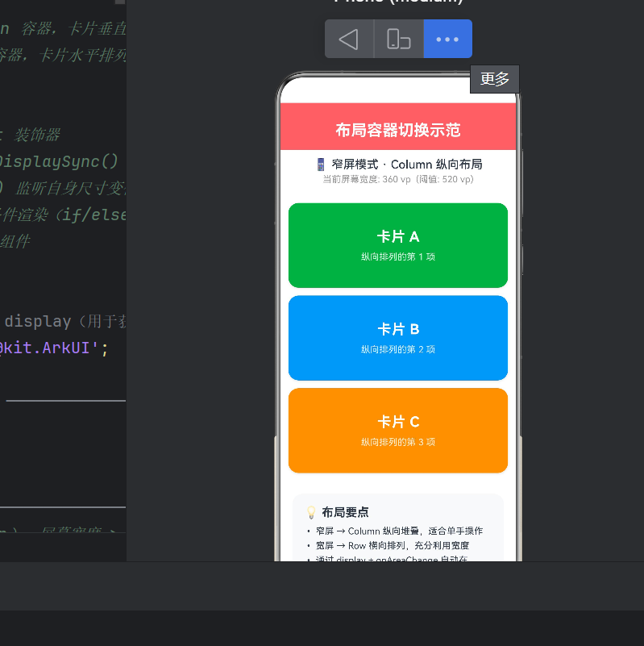The width and height of the screenshot is (644, 646).
Task: Click code text @kit.ArkUI' in editor
Action: 49,348
